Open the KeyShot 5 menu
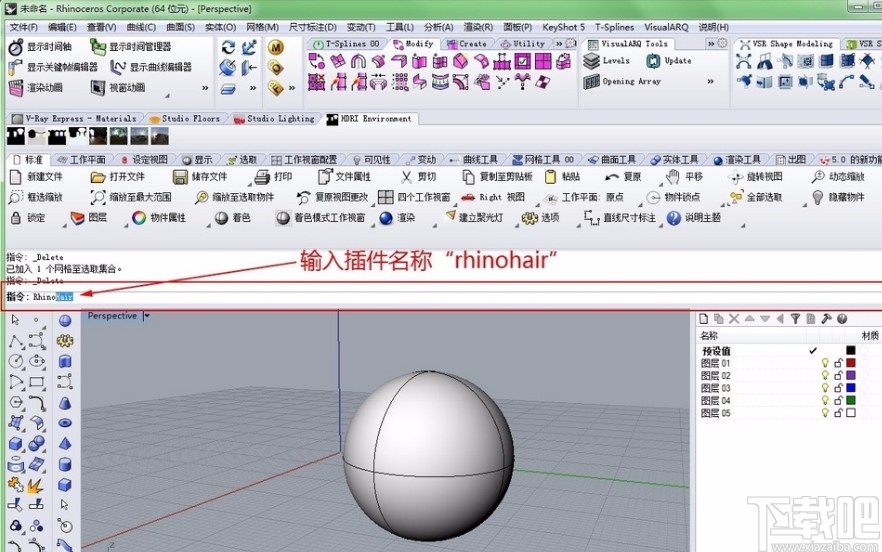Image resolution: width=882 pixels, height=552 pixels. [564, 27]
